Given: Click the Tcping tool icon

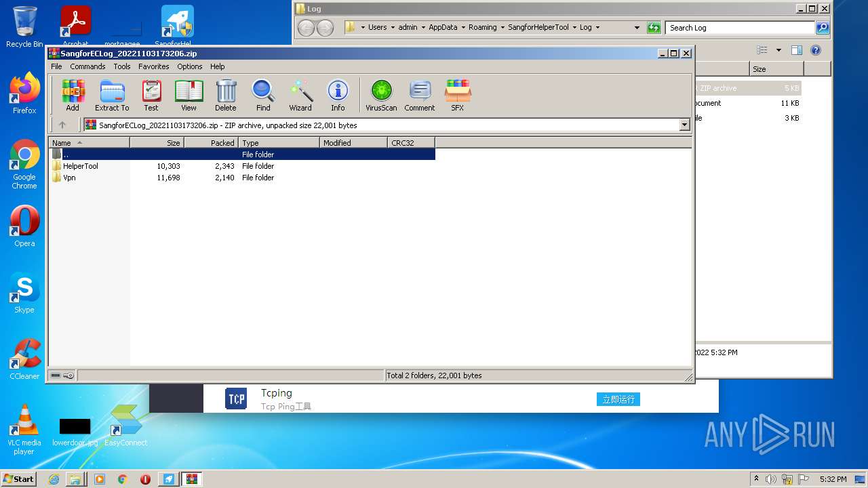Looking at the screenshot, I should [x=236, y=399].
